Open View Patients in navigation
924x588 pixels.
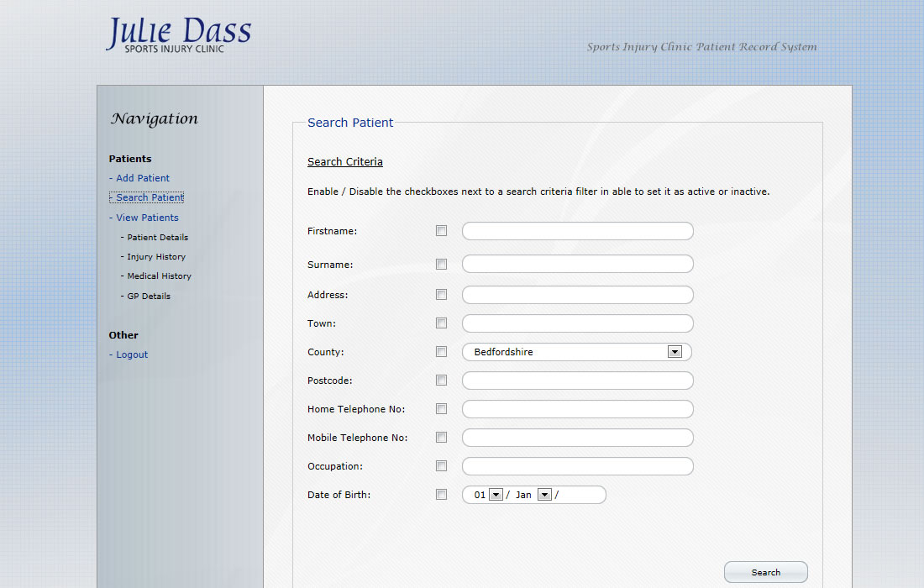(147, 218)
